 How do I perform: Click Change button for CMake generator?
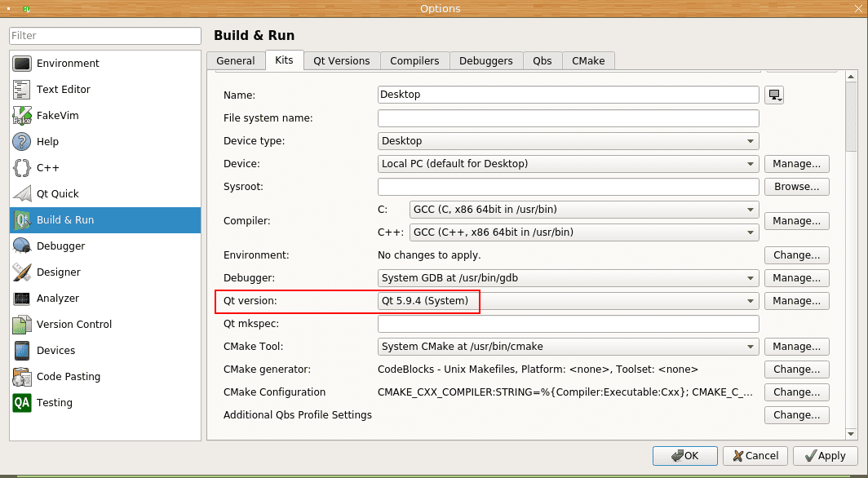tap(796, 370)
